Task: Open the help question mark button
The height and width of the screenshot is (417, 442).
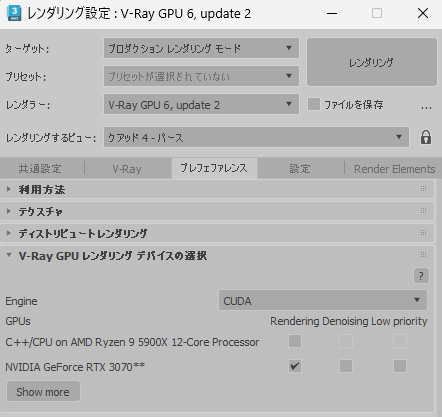Action: 421,276
